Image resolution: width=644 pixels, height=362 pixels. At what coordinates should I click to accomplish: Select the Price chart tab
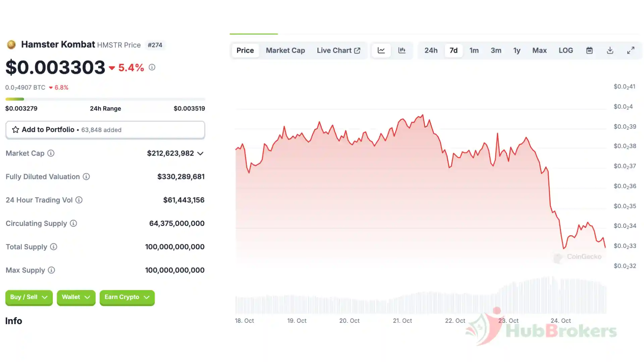pos(245,51)
